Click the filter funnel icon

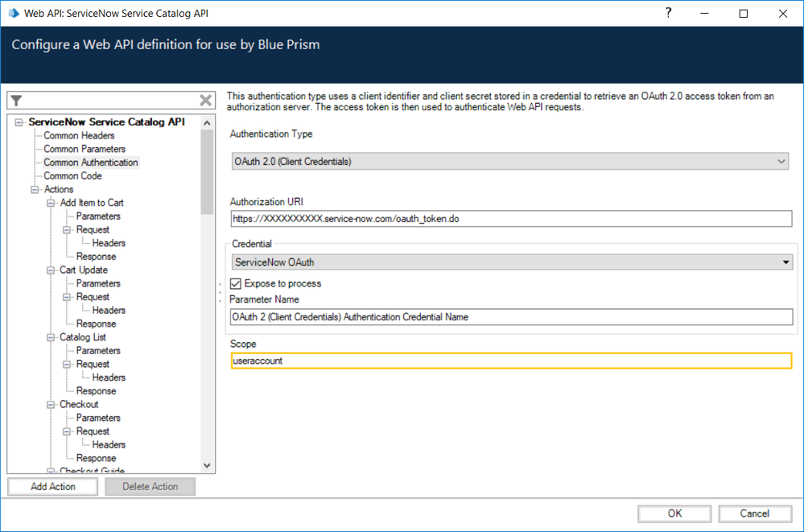coord(16,101)
